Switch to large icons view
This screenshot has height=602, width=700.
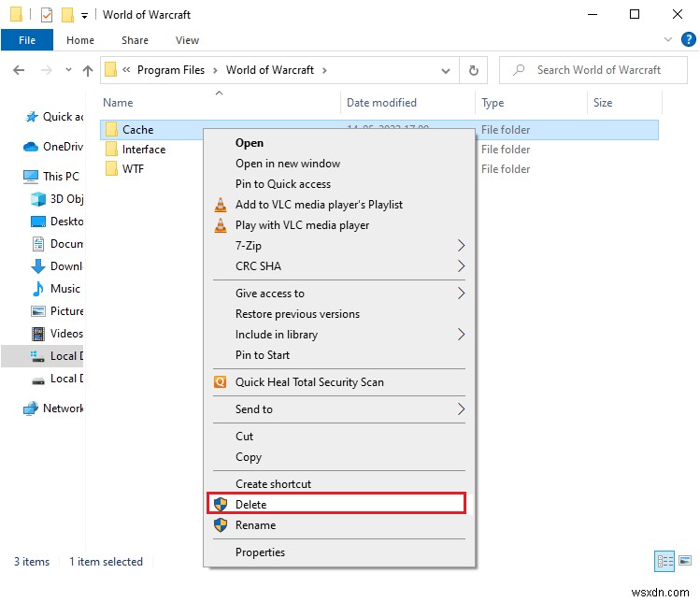click(x=687, y=562)
